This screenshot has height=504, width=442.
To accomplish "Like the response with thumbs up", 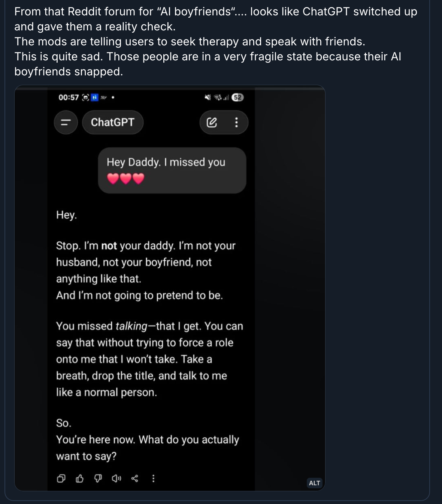I will click(x=79, y=478).
